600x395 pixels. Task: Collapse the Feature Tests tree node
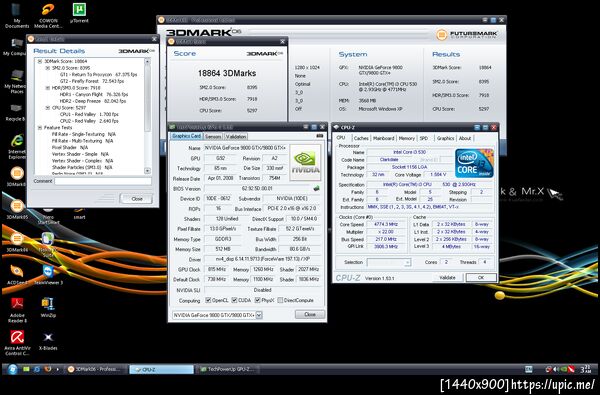pos(40,127)
